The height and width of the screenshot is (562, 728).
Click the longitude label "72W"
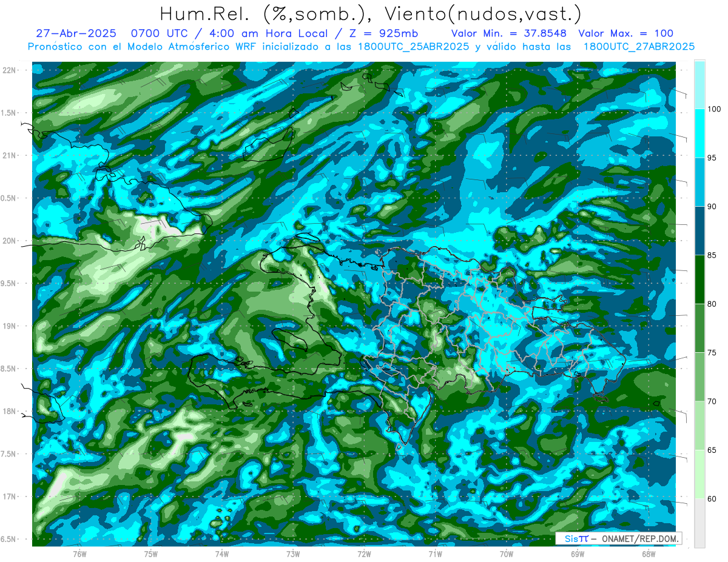[364, 554]
